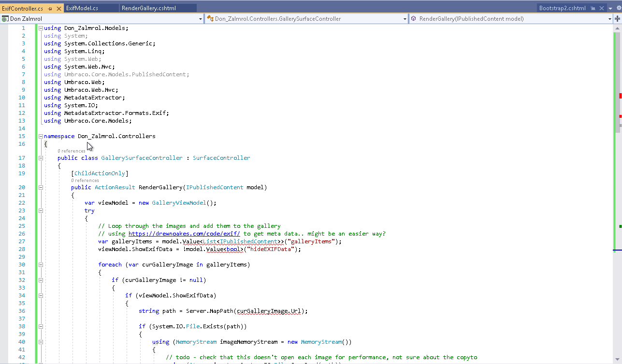Collapse the MemoryStream using block at line 40
622x364 pixels.
[41, 342]
